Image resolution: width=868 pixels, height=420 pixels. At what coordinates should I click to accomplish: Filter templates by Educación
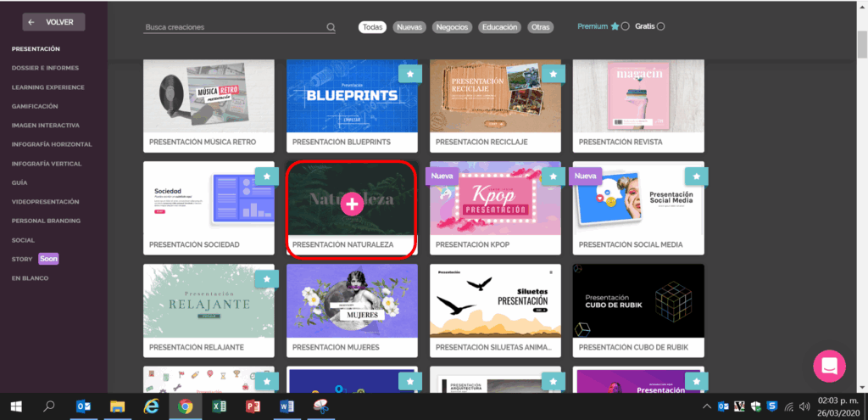499,27
